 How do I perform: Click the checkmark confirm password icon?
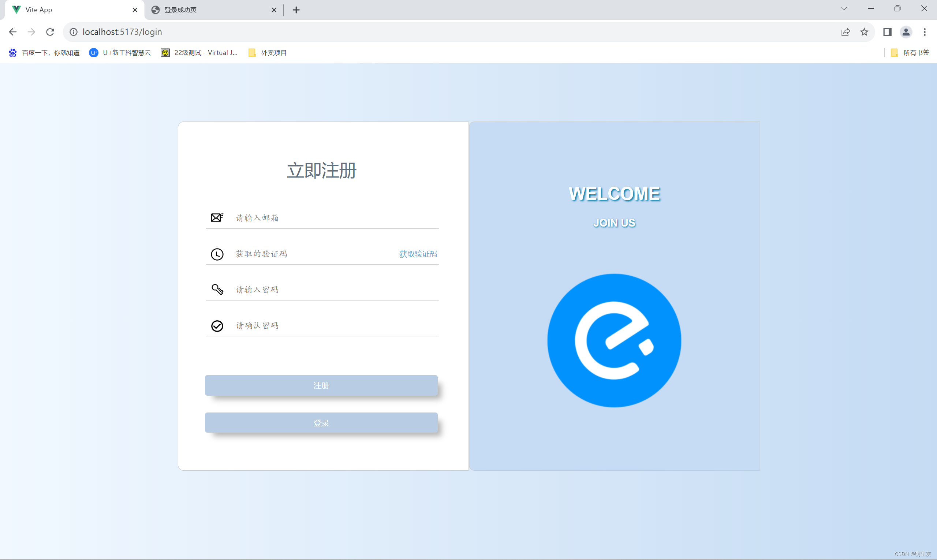point(217,326)
